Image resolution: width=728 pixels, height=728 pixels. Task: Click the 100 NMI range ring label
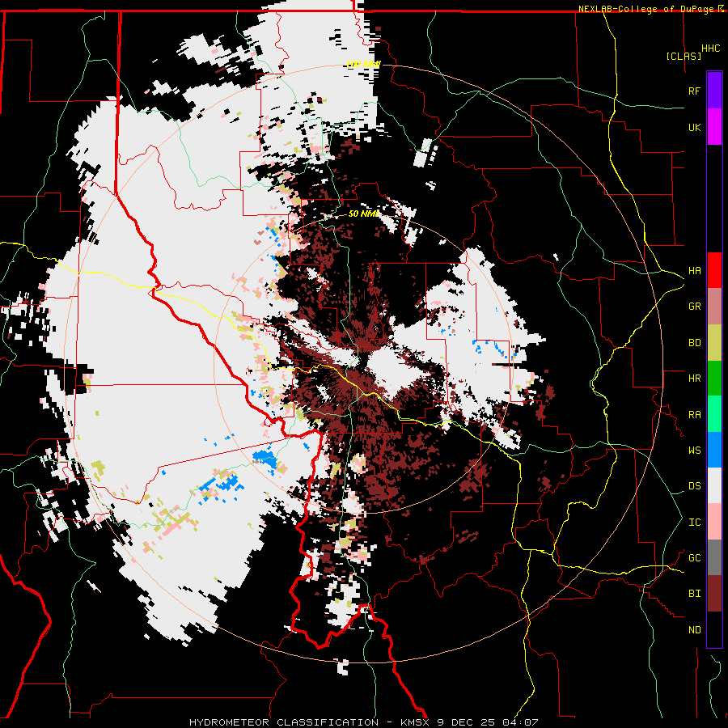pyautogui.click(x=363, y=64)
